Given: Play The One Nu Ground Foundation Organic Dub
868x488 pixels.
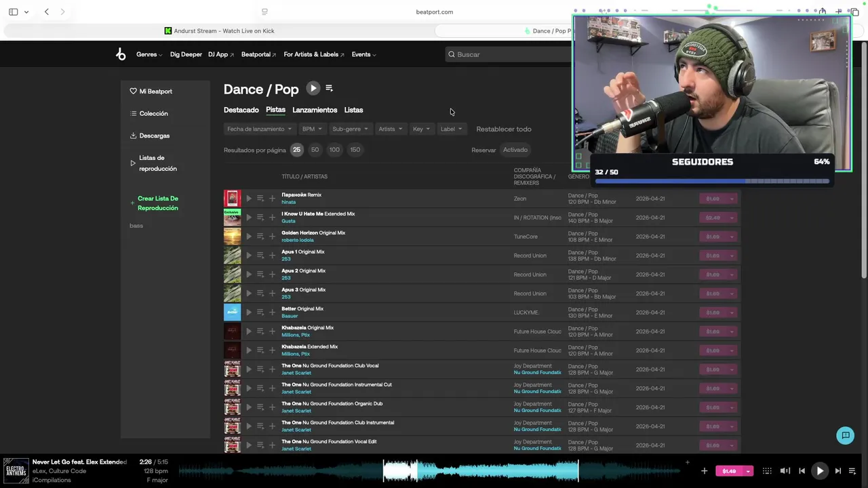Looking at the screenshot, I should [248, 407].
